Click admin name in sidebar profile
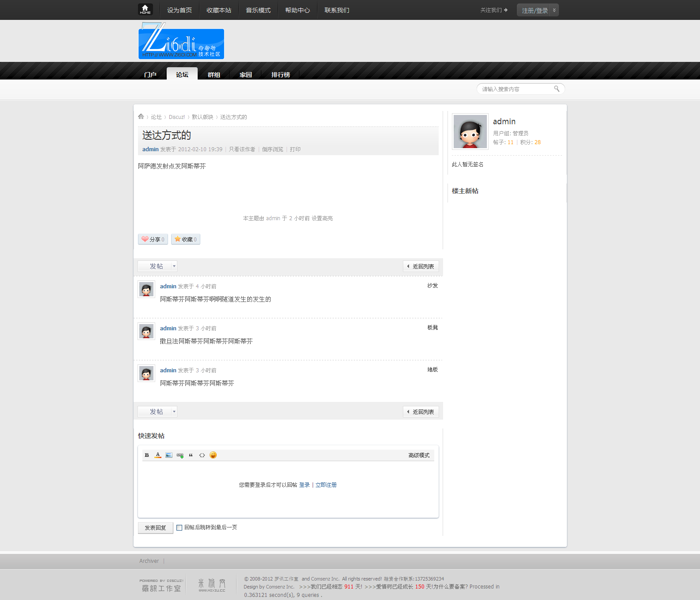This screenshot has height=600, width=700. (504, 122)
